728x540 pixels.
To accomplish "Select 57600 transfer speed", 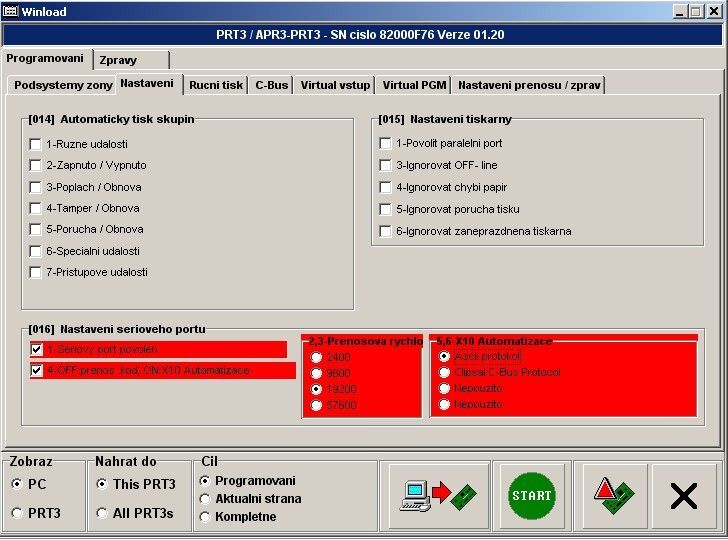I will click(317, 405).
